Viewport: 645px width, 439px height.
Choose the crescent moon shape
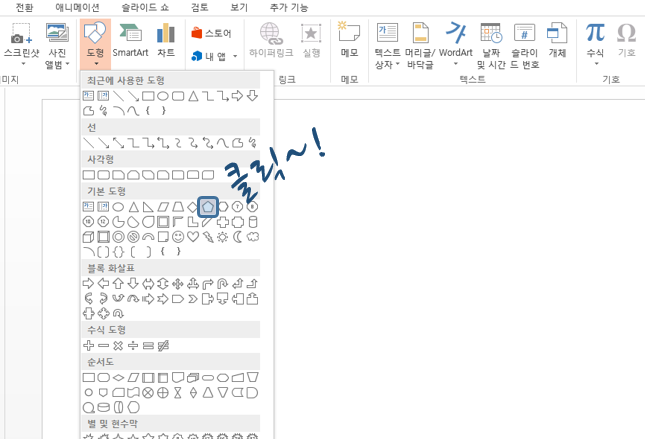click(237, 237)
